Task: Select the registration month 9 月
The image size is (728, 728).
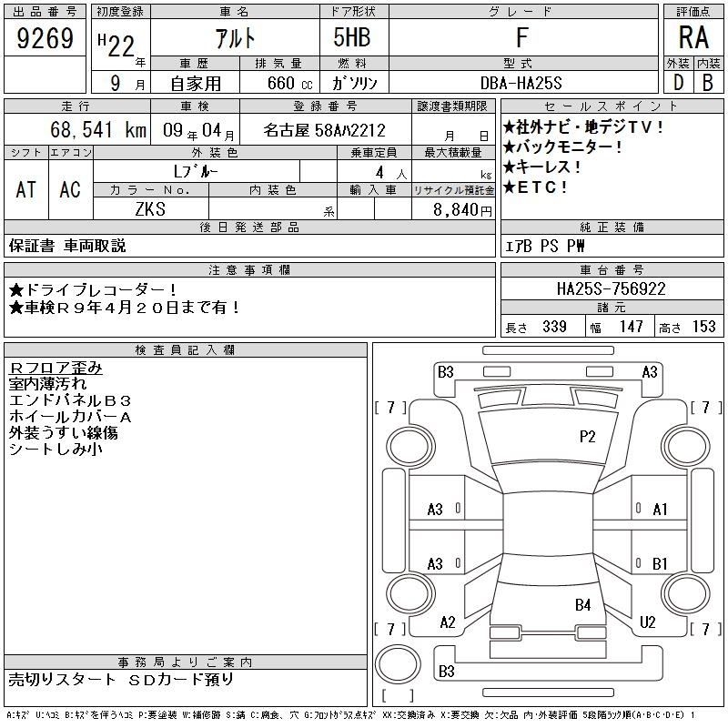Action: click(127, 83)
